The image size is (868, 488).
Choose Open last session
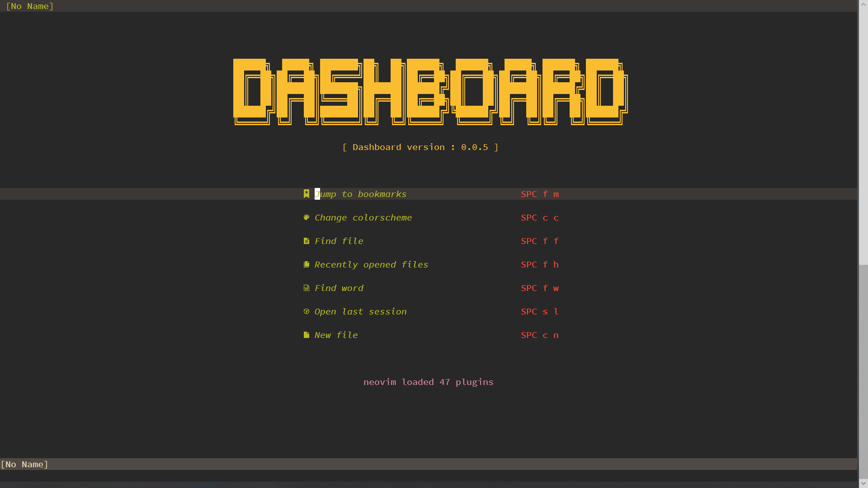[x=360, y=312]
